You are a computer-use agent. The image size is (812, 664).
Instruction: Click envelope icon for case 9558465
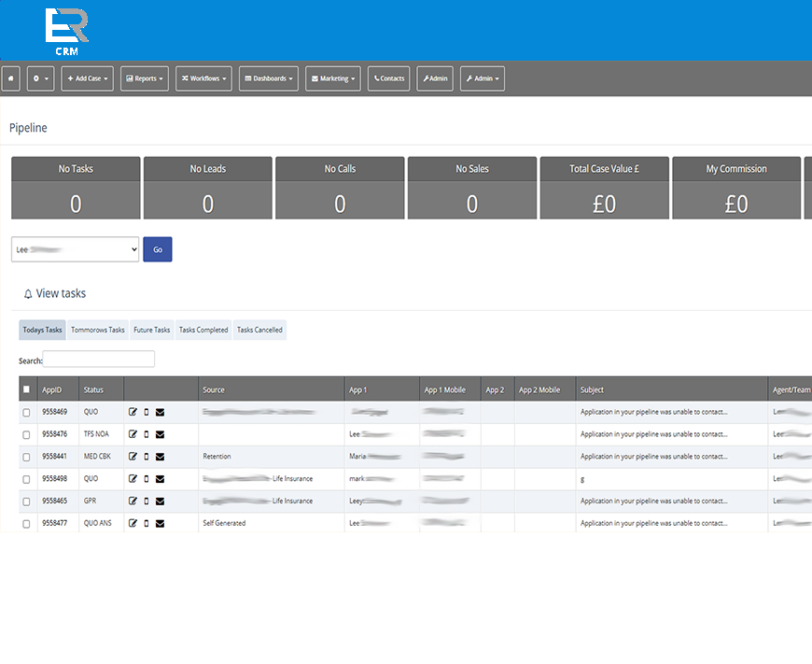tap(160, 502)
